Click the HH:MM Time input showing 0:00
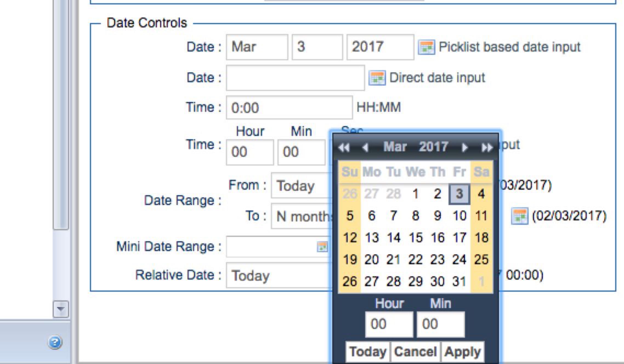Viewport: 624px width, 364px height. tap(289, 108)
